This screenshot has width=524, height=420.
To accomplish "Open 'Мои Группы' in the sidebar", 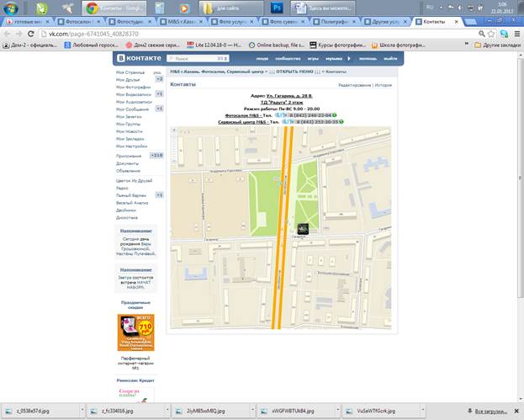I will tap(128, 124).
